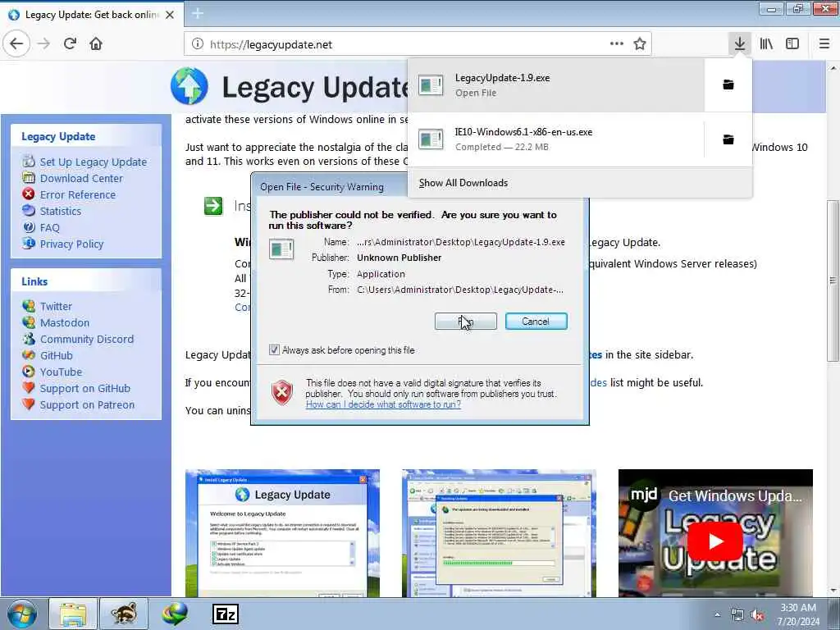Image resolution: width=840 pixels, height=630 pixels.
Task: Open Privacy Policy sidebar link
Action: pyautogui.click(x=72, y=244)
